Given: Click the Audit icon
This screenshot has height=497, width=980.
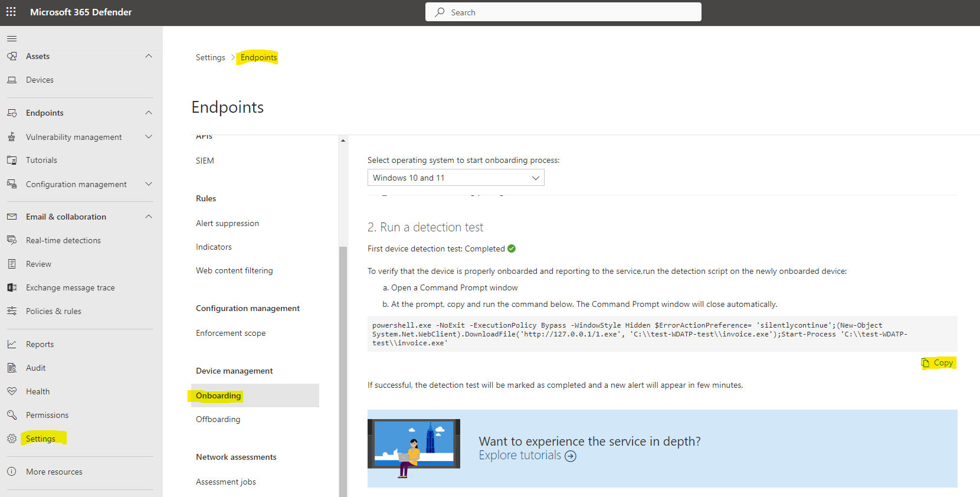Looking at the screenshot, I should coord(12,368).
